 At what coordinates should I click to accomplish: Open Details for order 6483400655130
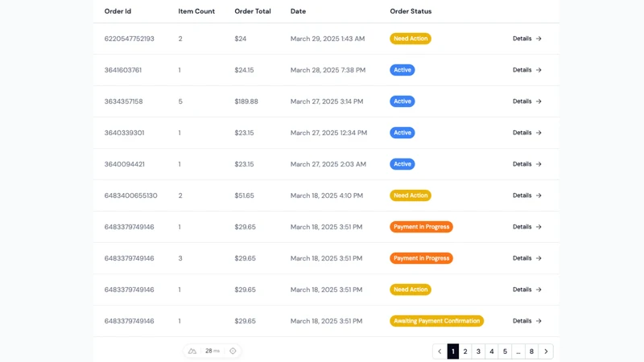(527, 195)
